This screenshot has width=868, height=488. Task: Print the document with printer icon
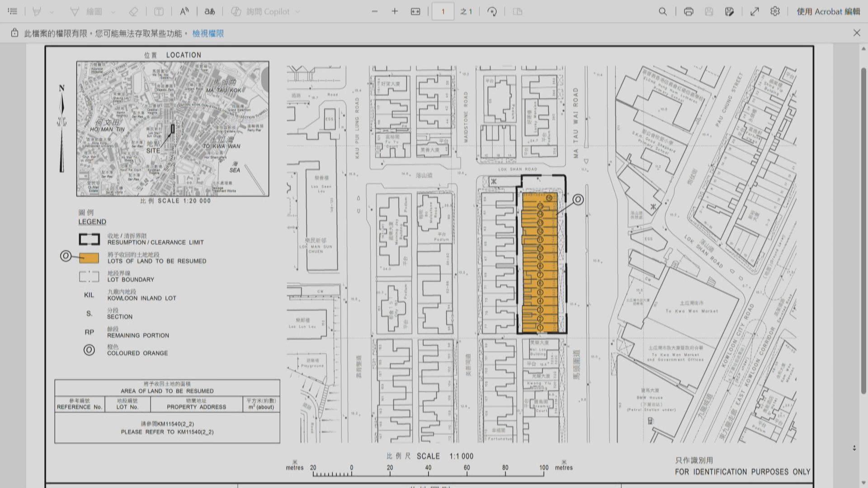point(689,11)
